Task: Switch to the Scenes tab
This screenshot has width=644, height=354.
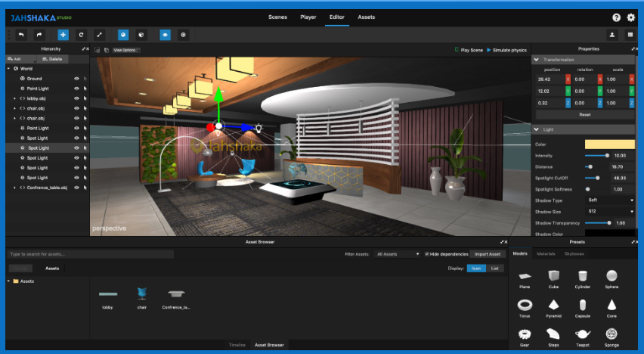Action: (x=277, y=17)
